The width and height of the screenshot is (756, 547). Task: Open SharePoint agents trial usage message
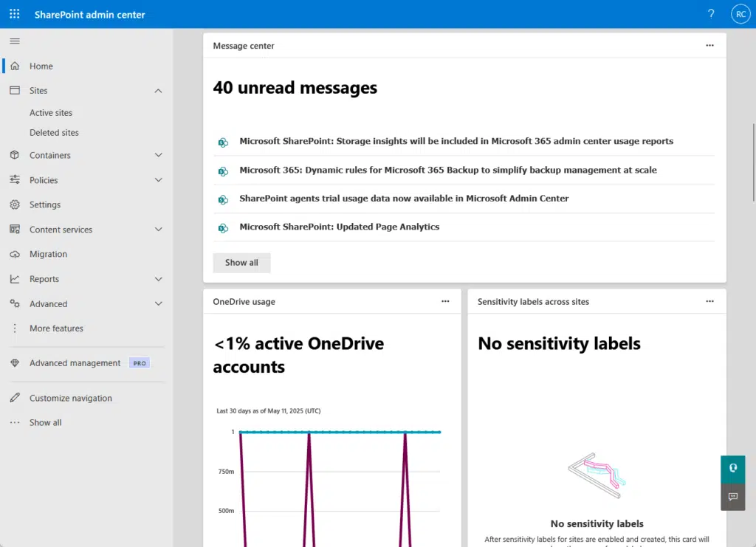[404, 198]
